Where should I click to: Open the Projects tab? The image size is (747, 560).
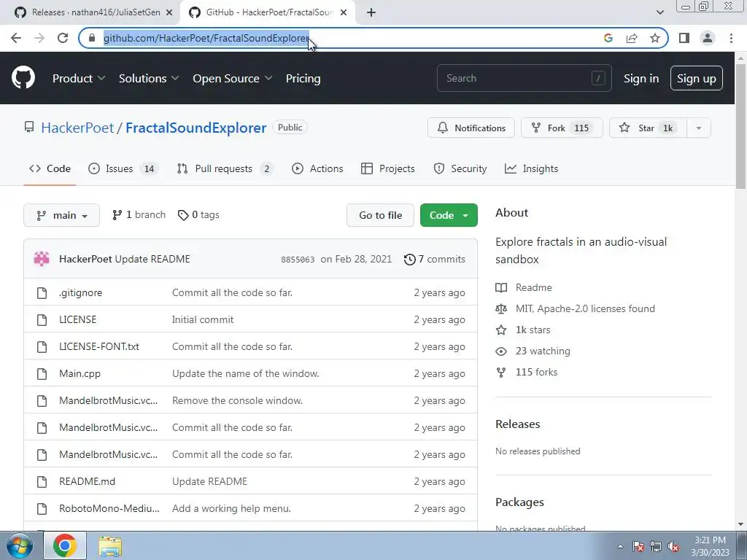coord(388,168)
